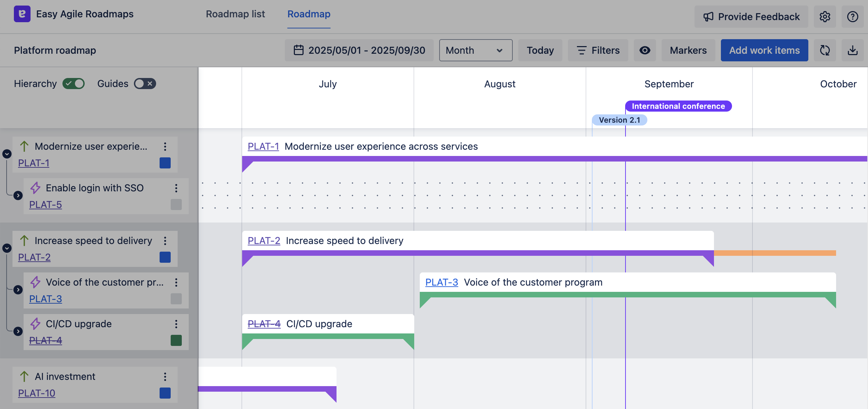
Task: Refresh the roadmap with the sync icon
Action: (x=825, y=50)
